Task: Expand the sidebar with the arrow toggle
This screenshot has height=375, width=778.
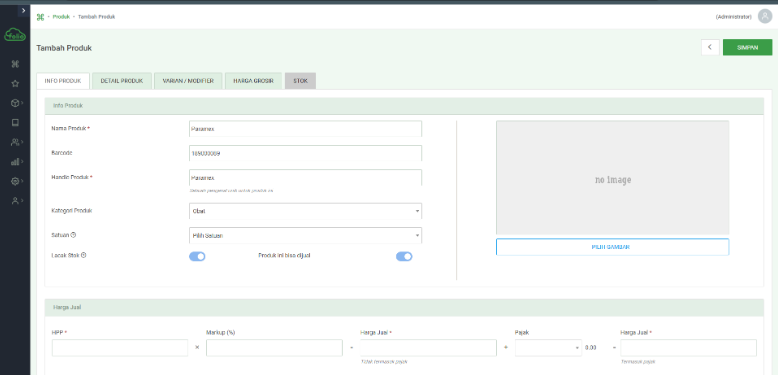Action: (23, 10)
